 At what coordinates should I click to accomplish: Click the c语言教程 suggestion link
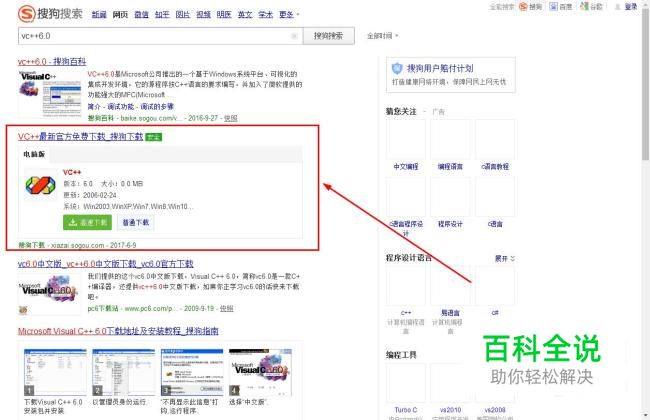(x=495, y=166)
